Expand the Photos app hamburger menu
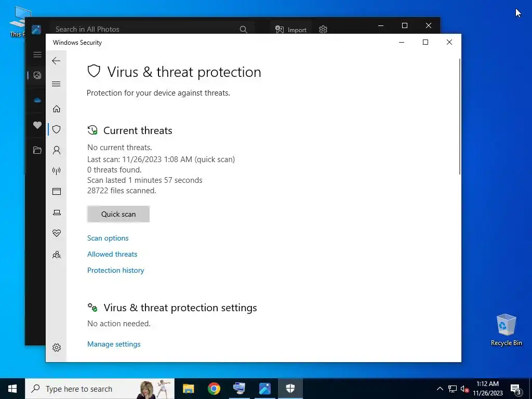The width and height of the screenshot is (532, 399). click(37, 55)
